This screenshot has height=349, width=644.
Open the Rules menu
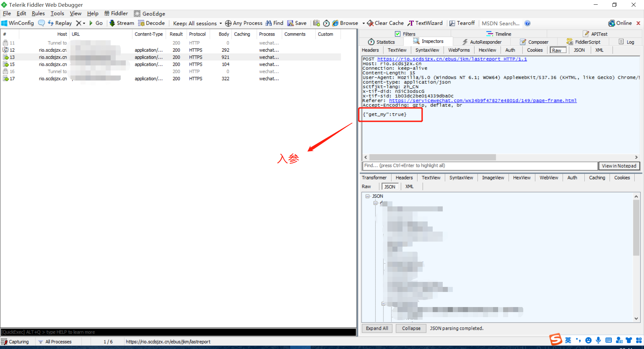38,13
